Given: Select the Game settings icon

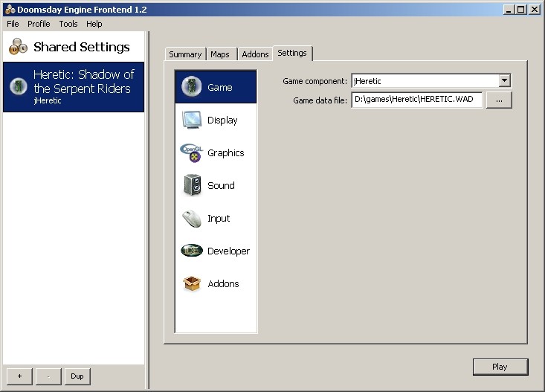Looking at the screenshot, I should pyautogui.click(x=193, y=87).
